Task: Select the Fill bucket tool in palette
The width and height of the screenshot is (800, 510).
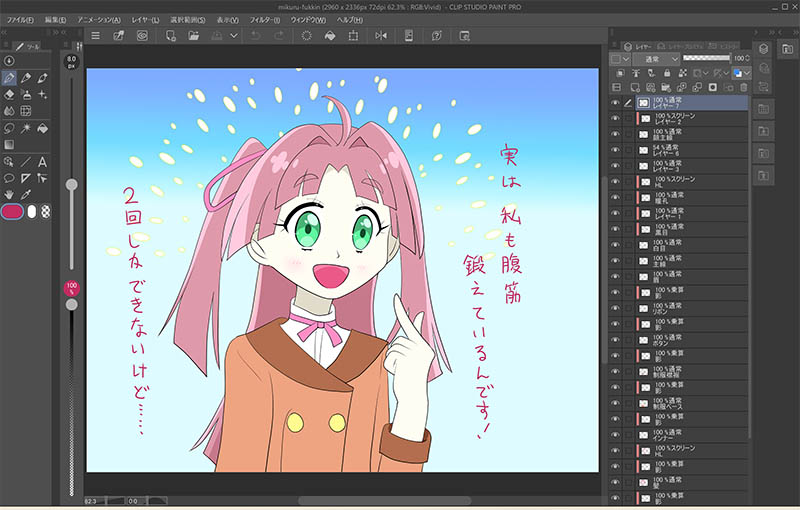Action: coord(42,128)
